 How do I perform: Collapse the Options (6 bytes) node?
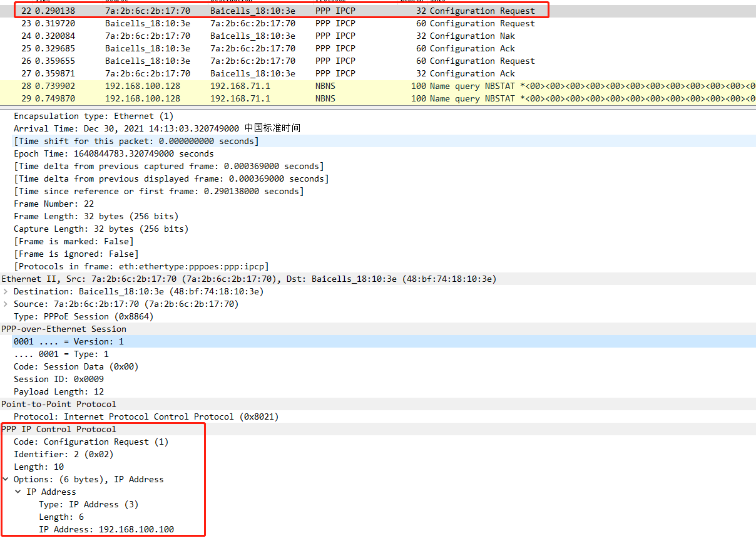point(6,479)
